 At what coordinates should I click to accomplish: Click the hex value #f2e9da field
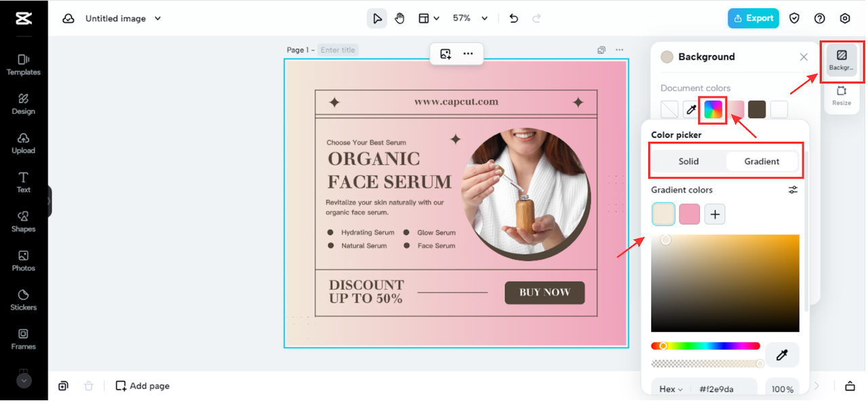tap(716, 389)
